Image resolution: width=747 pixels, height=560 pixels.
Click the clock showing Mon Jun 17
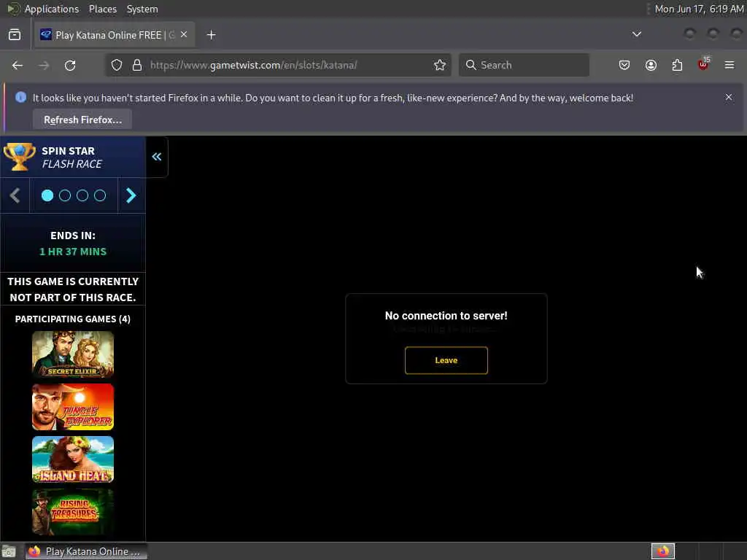(x=698, y=9)
